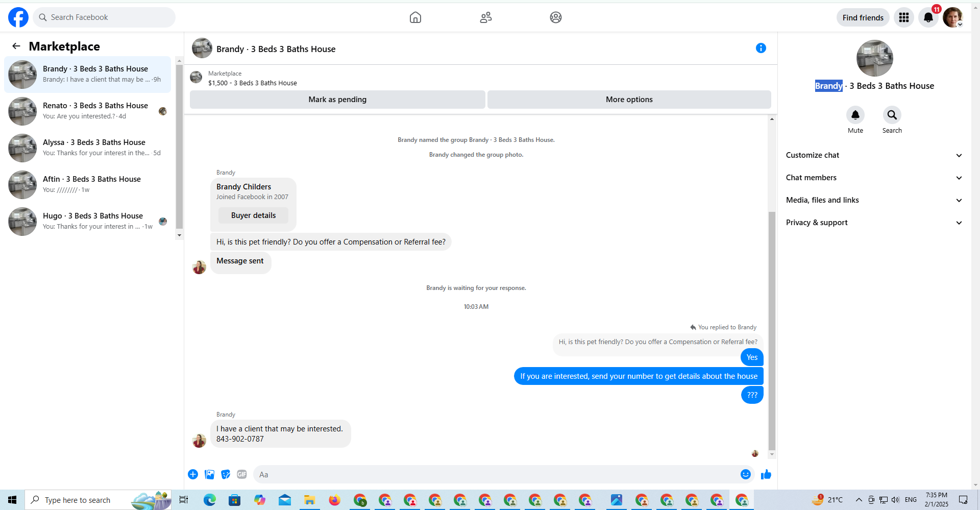View Buyer details for Brandy Childers
The height and width of the screenshot is (510, 980).
pos(253,215)
